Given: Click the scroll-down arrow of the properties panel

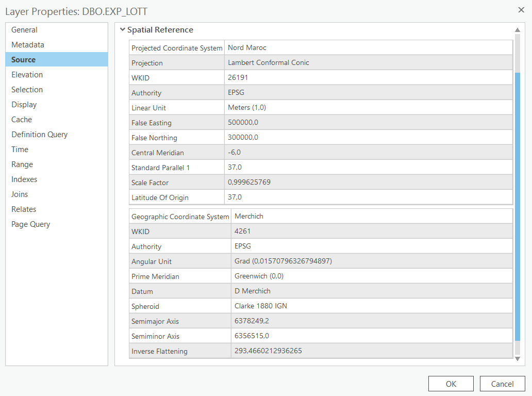Looking at the screenshot, I should (518, 359).
